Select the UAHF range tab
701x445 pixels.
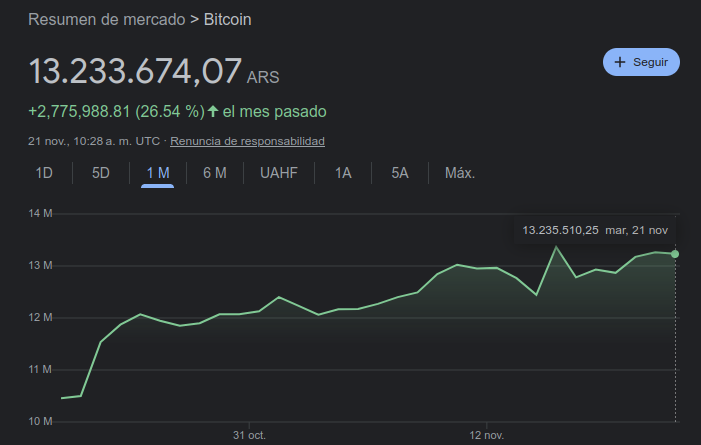[x=279, y=173]
